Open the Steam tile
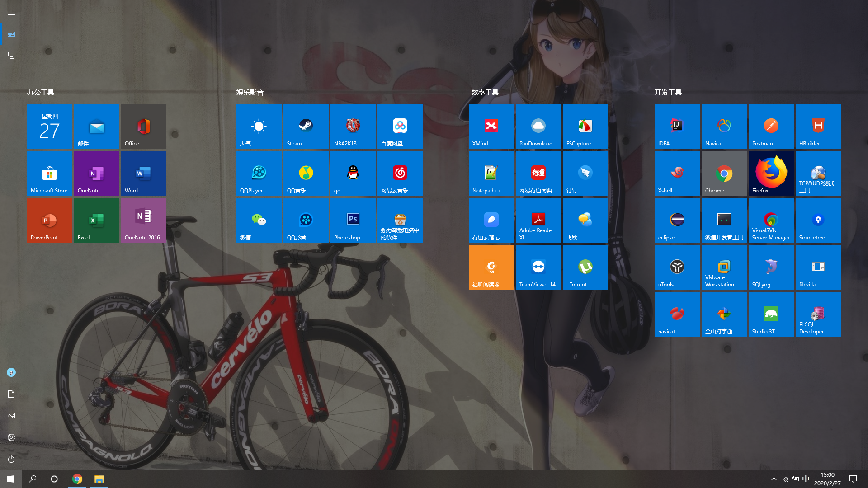 point(306,127)
